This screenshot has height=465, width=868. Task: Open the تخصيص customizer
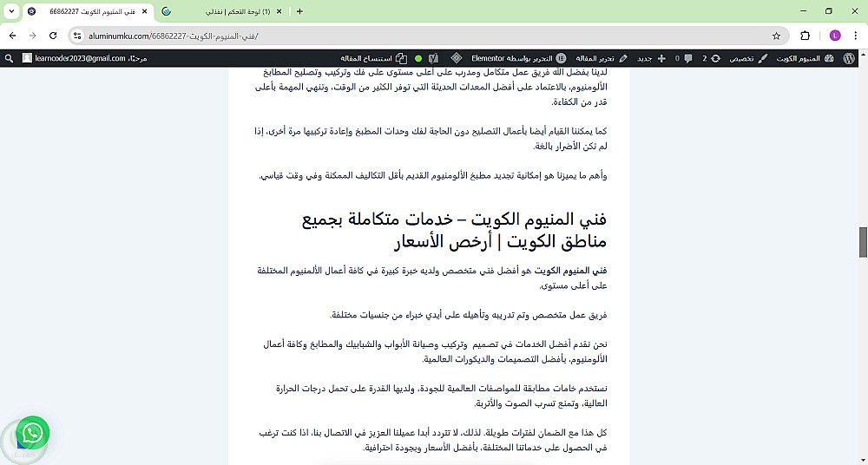coord(748,58)
